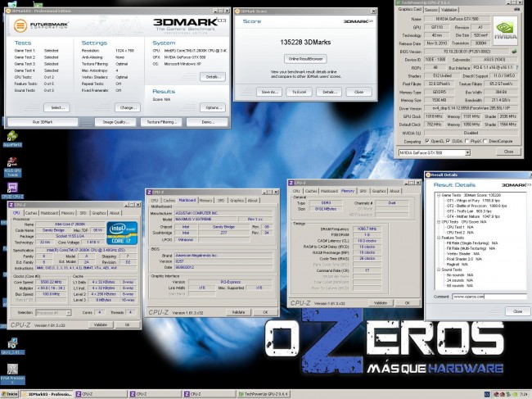
Task: Click the Core Speed value in CPU-Z
Action: (x=52, y=282)
